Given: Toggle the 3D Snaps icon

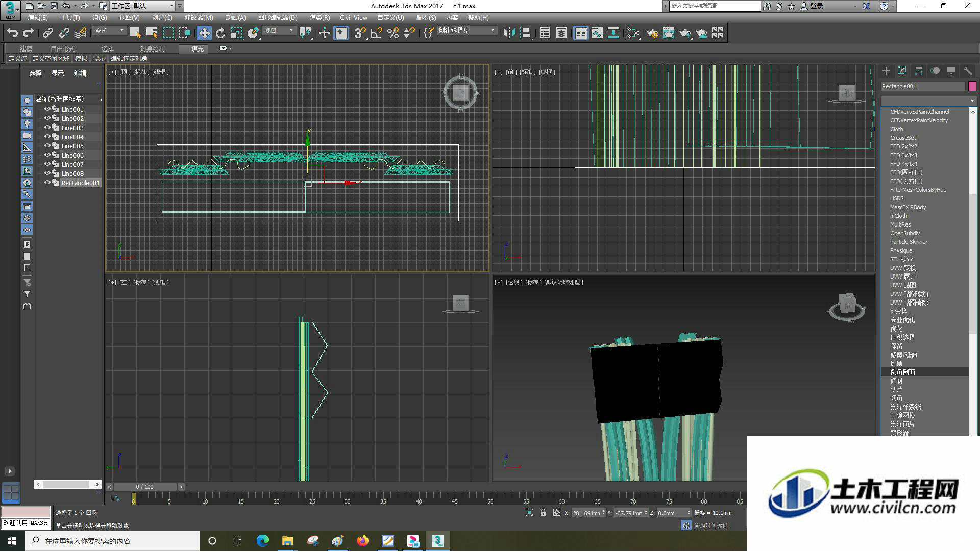Looking at the screenshot, I should point(360,33).
